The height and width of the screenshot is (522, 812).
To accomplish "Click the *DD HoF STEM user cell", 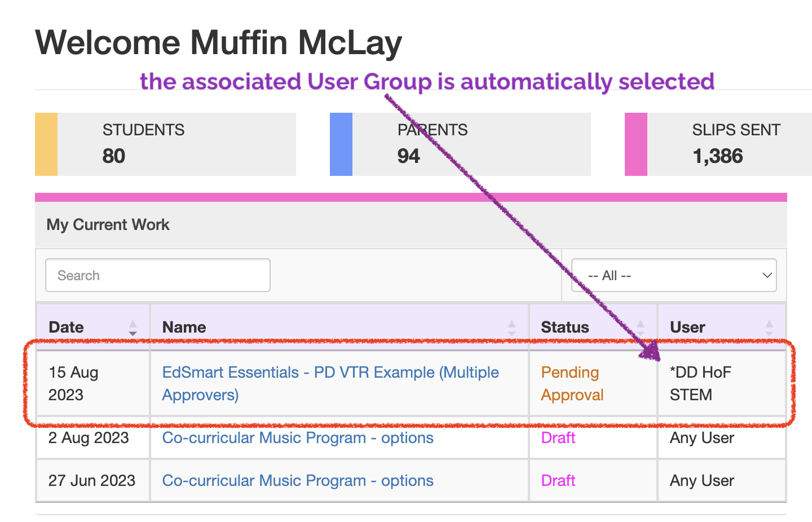I will pyautogui.click(x=700, y=383).
